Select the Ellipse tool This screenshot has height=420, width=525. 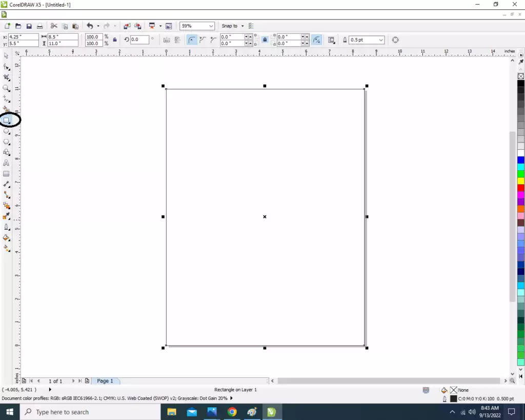click(x=6, y=131)
